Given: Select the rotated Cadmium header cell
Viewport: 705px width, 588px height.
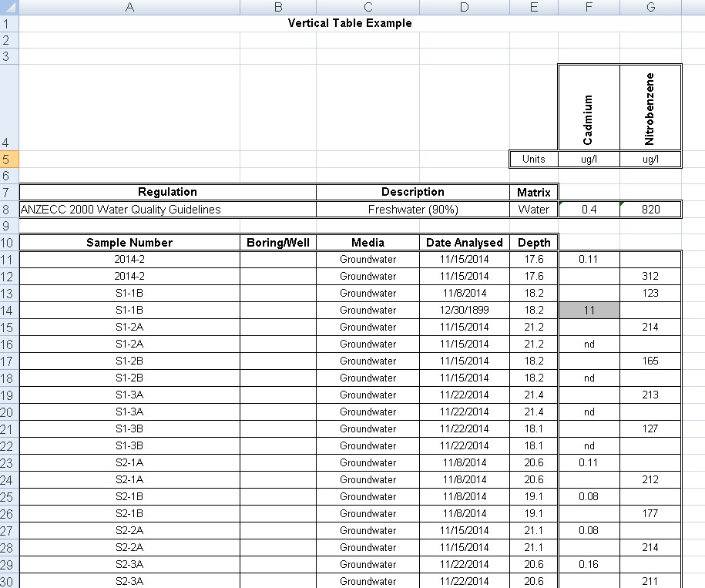Looking at the screenshot, I should (589, 108).
